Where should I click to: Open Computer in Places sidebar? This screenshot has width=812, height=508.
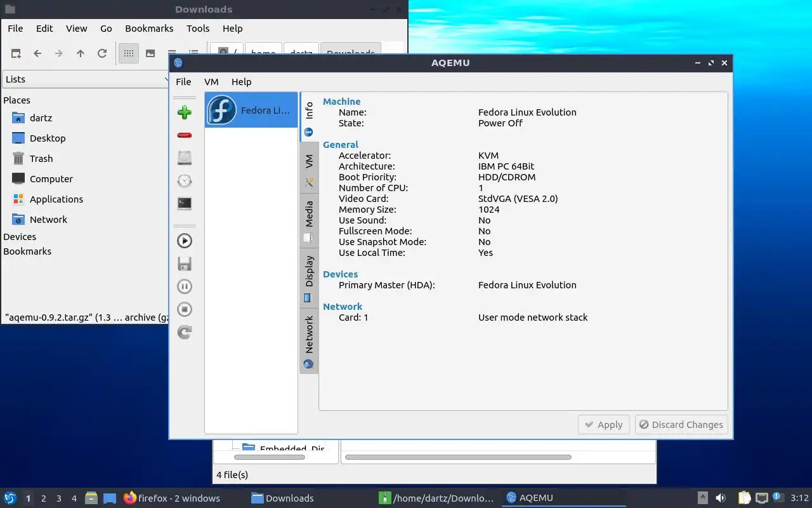click(51, 179)
